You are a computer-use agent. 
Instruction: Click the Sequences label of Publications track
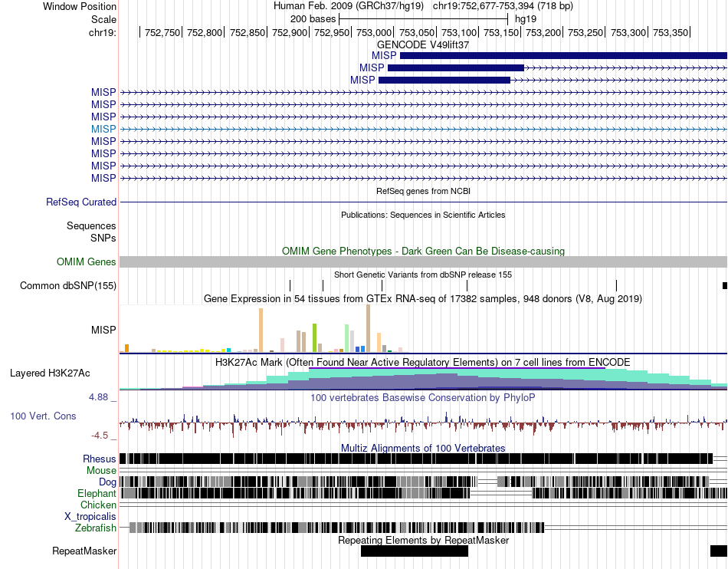point(91,225)
